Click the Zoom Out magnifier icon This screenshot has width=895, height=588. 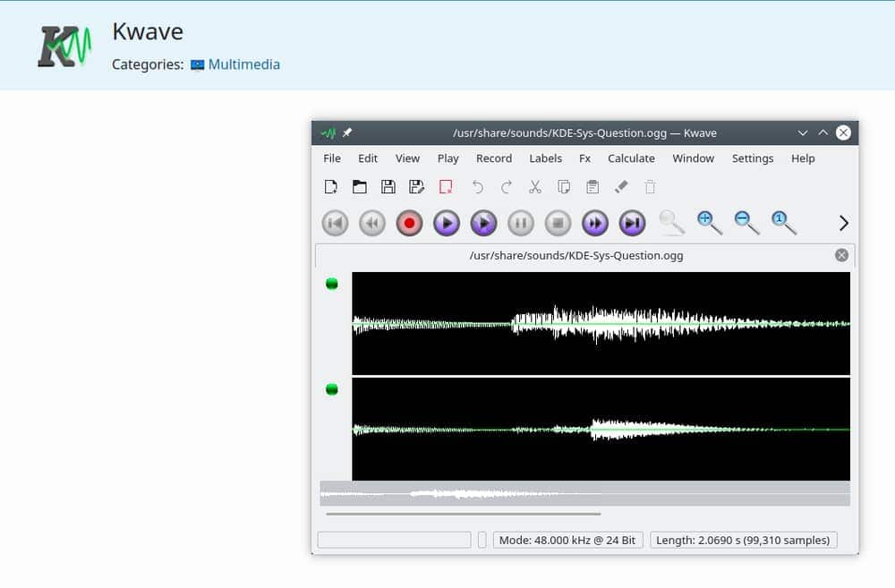[x=746, y=223]
